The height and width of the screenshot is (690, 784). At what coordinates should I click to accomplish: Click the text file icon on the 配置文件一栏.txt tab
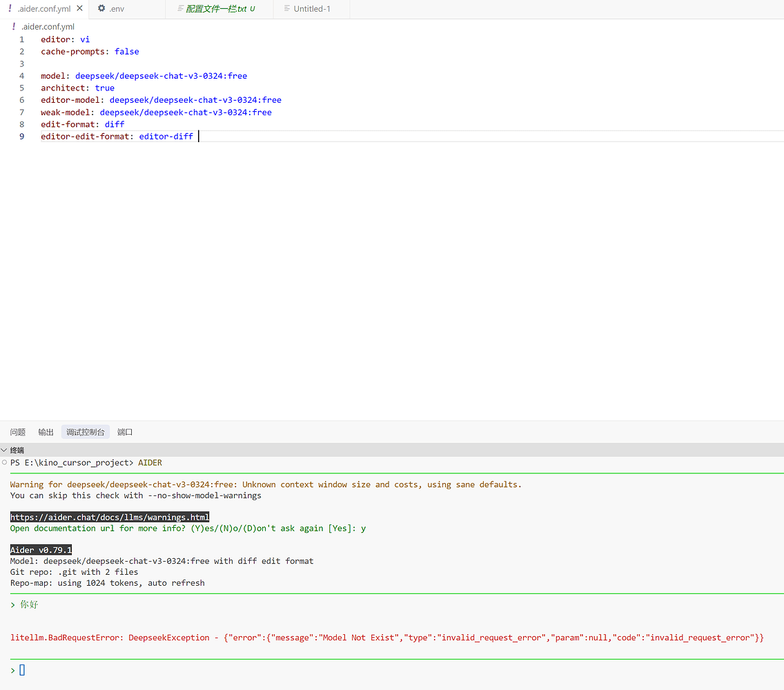(181, 8)
